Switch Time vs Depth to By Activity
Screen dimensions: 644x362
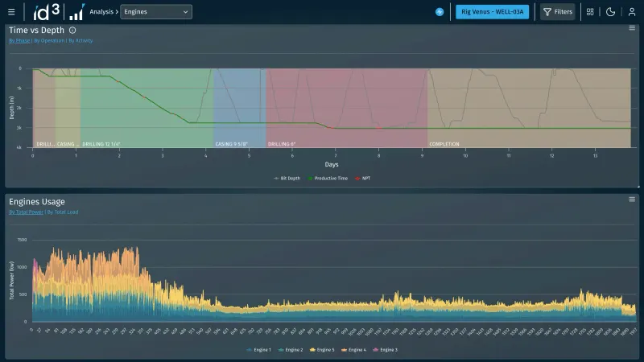[80, 41]
